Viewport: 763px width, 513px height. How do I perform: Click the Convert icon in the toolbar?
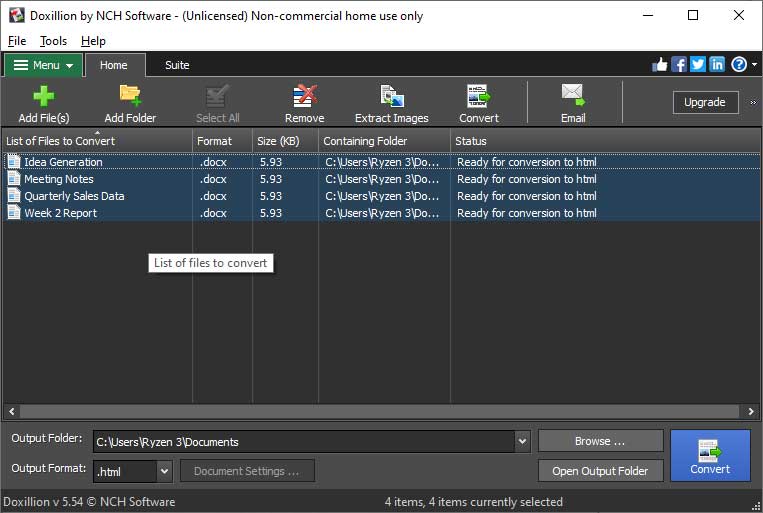479,96
